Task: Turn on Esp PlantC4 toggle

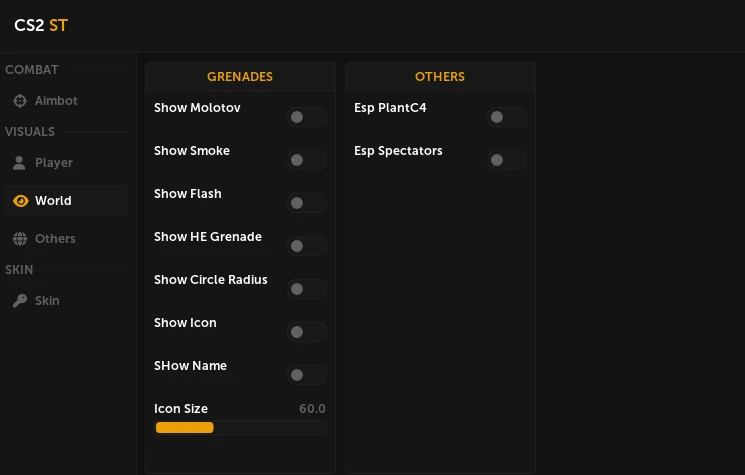Action: coord(506,117)
